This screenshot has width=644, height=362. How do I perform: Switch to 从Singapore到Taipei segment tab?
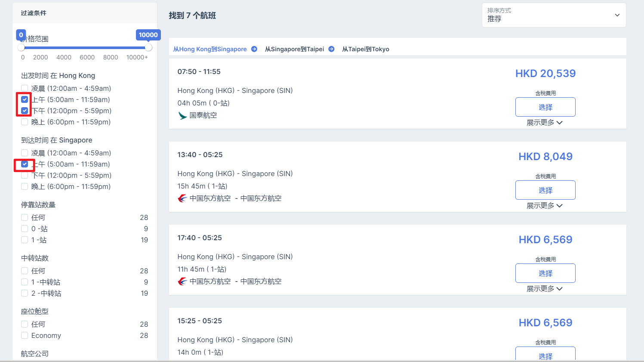(x=295, y=49)
